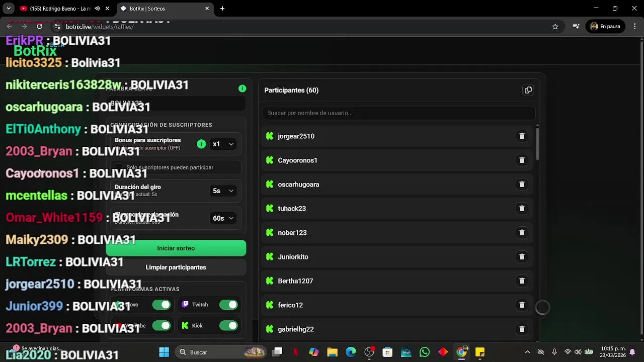
Task: Select participant name tuhack23
Action: click(292, 209)
